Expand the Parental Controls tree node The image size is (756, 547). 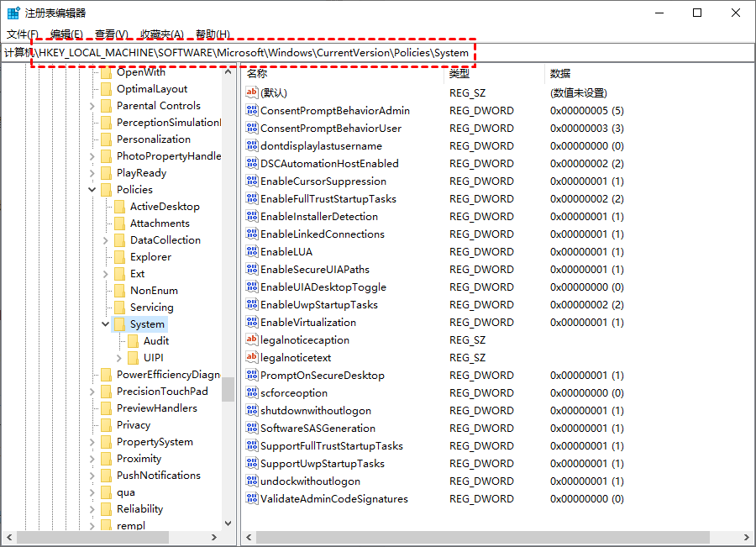92,106
